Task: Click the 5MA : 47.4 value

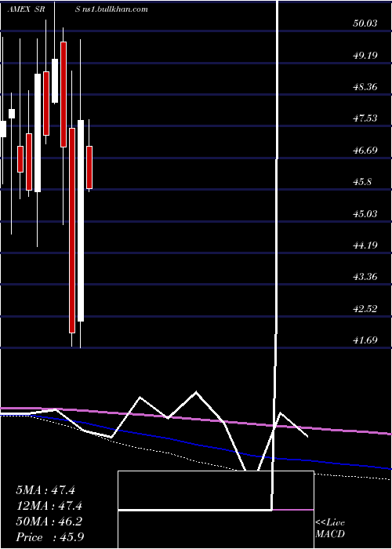Action: 45,490
